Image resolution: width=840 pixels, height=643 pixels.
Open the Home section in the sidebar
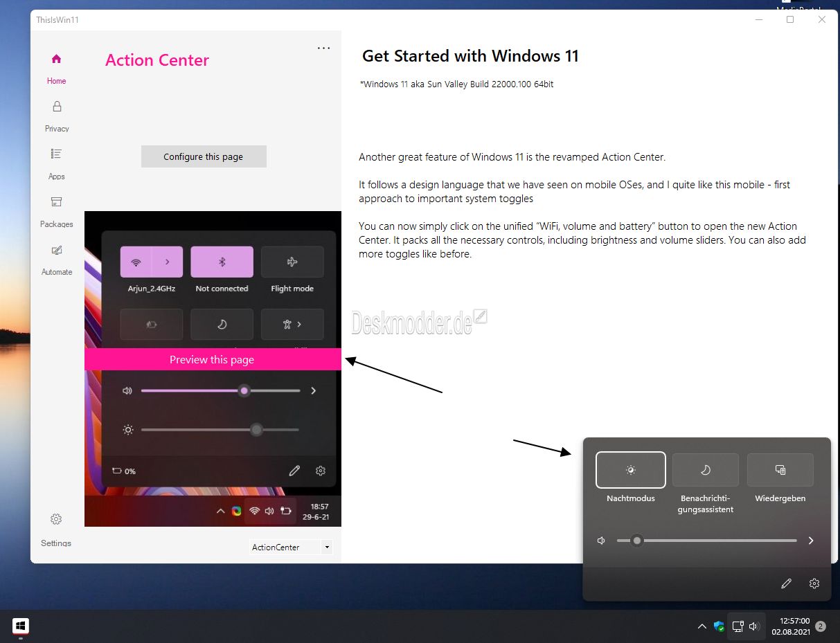click(x=57, y=69)
